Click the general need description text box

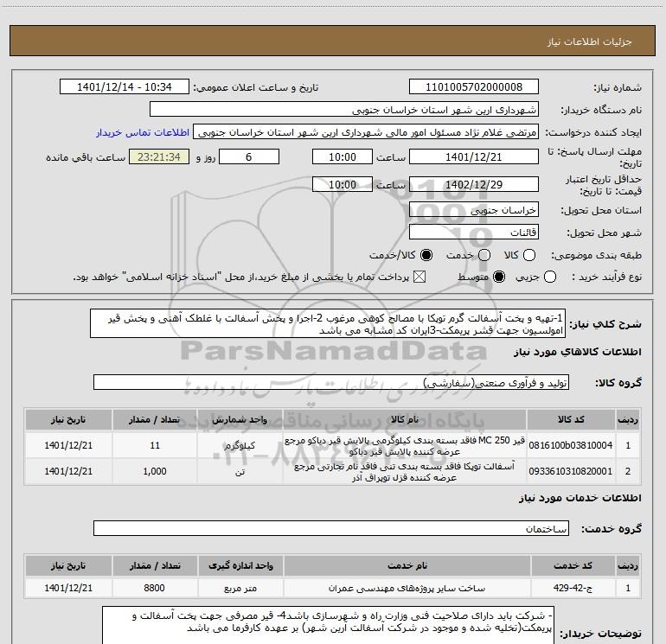pos(328,324)
